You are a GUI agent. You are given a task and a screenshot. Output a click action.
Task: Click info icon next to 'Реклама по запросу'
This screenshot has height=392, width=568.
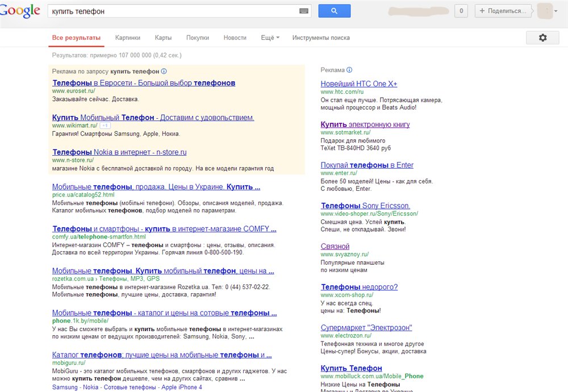coord(164,72)
